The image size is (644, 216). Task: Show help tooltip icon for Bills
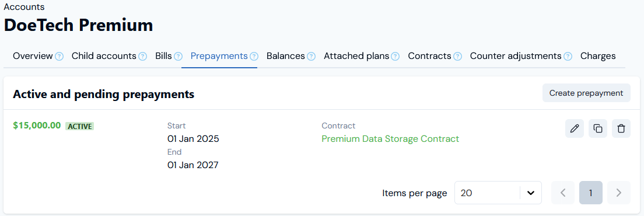tap(178, 56)
